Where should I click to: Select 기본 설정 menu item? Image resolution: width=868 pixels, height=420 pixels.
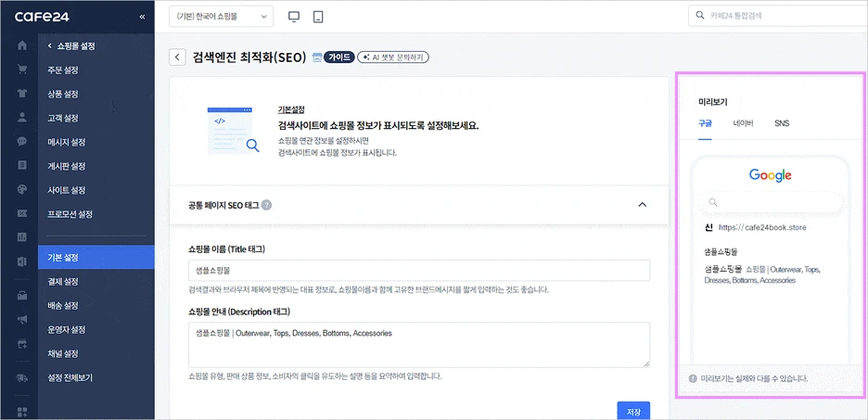96,258
